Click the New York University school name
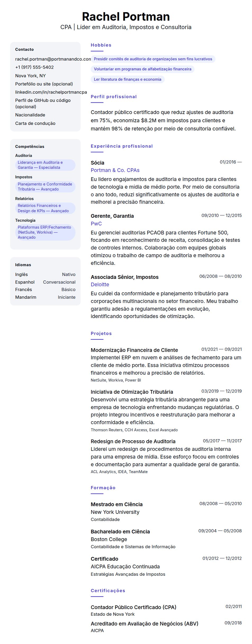 (x=115, y=512)
